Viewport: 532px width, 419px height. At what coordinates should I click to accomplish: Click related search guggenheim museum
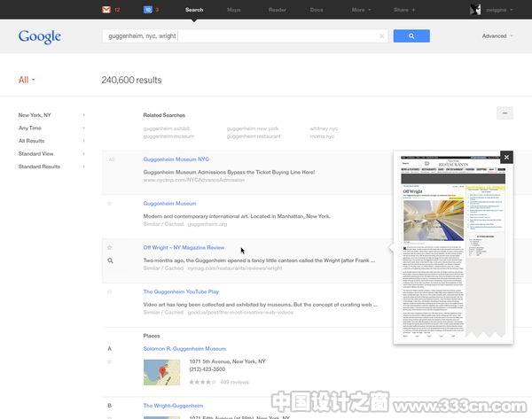point(168,136)
